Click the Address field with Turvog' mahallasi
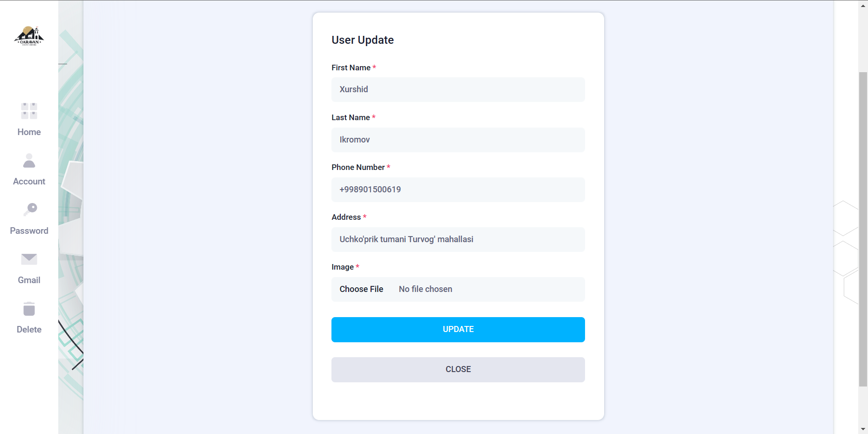This screenshot has height=434, width=868. [458, 239]
